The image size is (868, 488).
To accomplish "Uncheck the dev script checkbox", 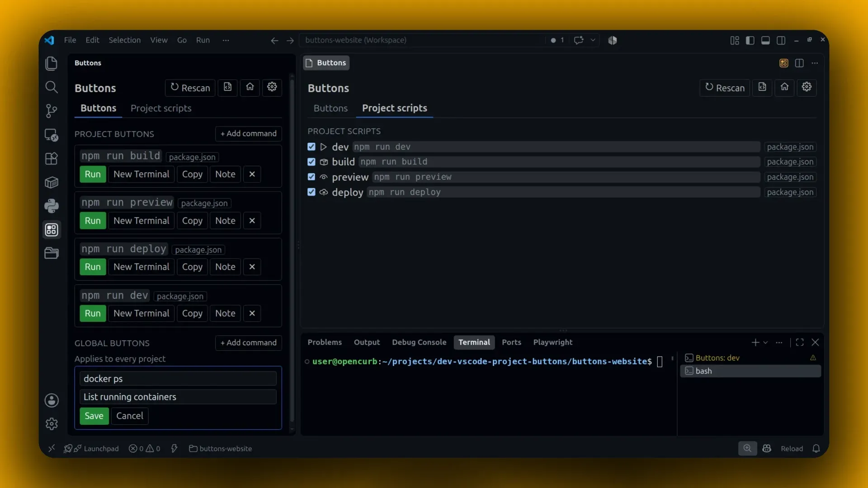I will [311, 147].
